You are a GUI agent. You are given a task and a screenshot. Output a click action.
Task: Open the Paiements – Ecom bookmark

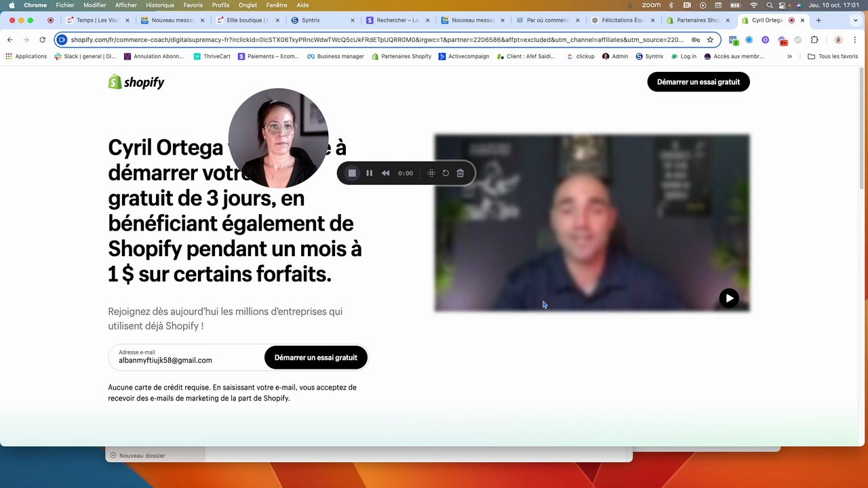pos(269,56)
